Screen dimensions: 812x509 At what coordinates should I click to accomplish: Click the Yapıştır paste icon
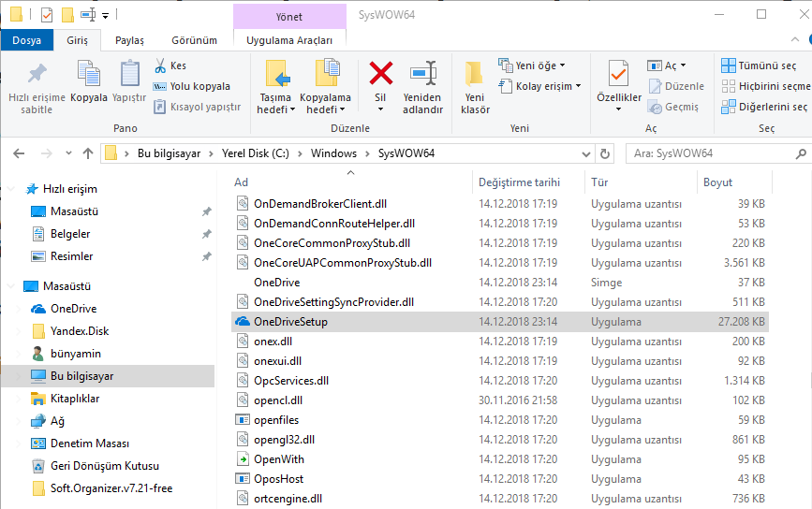129,73
